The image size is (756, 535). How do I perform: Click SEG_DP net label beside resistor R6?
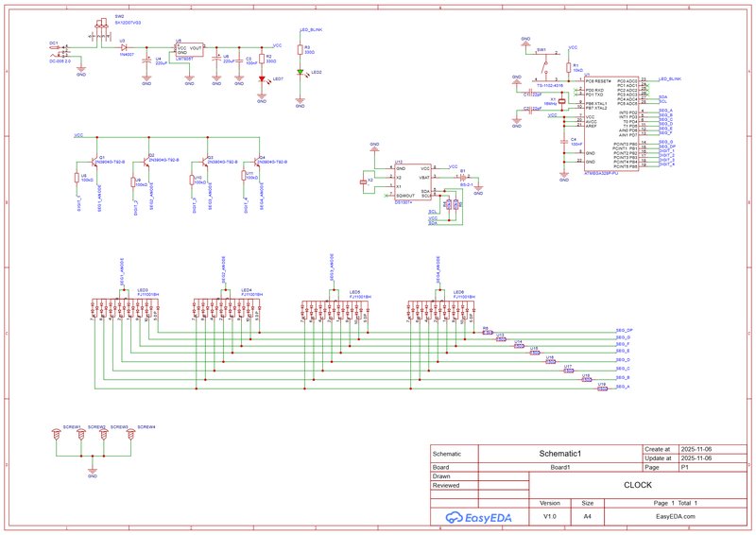(x=624, y=331)
